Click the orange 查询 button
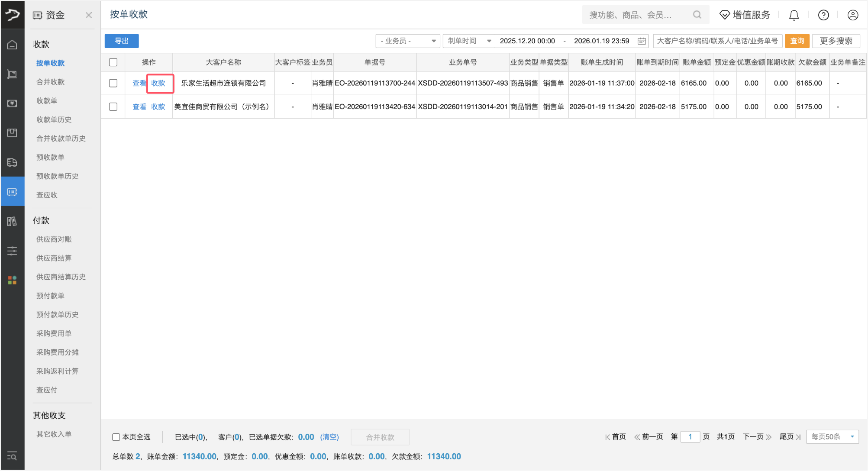Viewport: 868px width, 471px height. (797, 41)
